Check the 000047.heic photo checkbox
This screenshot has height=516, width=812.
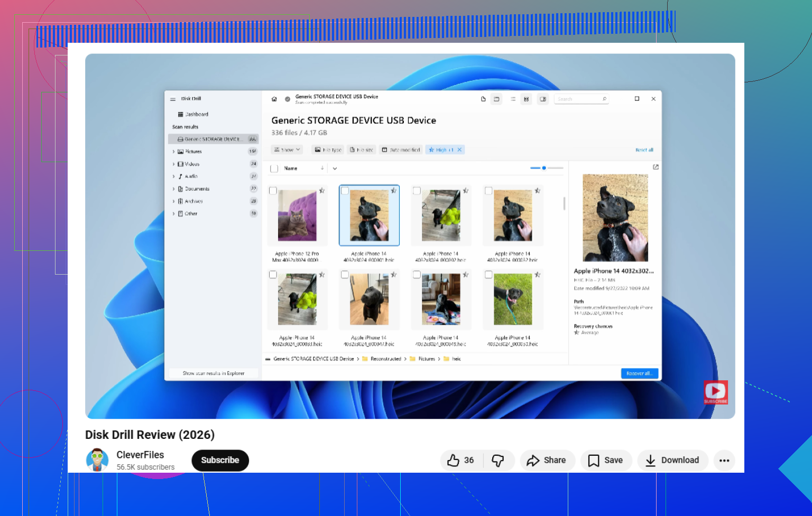345,275
